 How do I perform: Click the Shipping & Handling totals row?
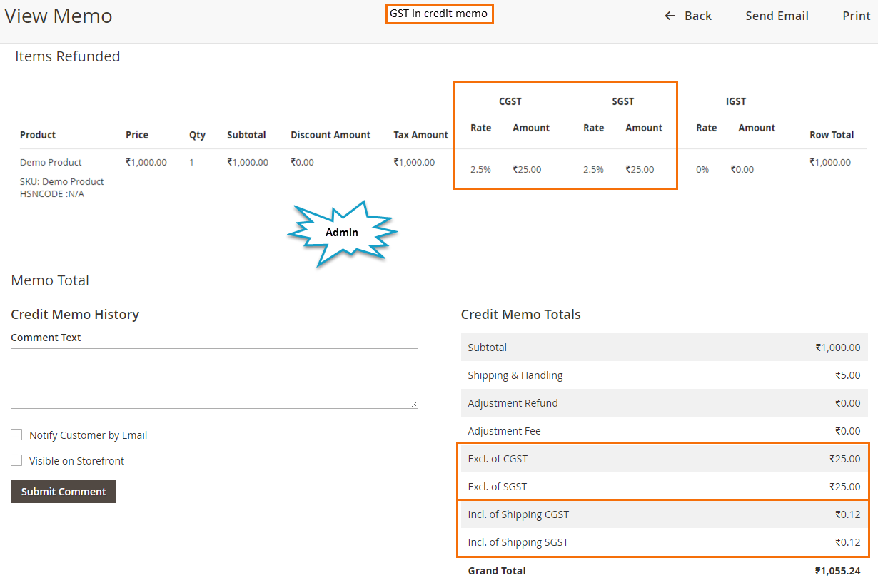click(664, 375)
